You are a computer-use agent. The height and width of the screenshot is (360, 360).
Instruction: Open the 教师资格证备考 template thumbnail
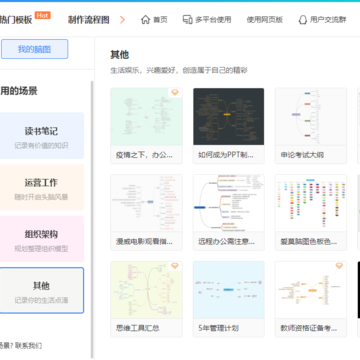pyautogui.click(x=311, y=290)
